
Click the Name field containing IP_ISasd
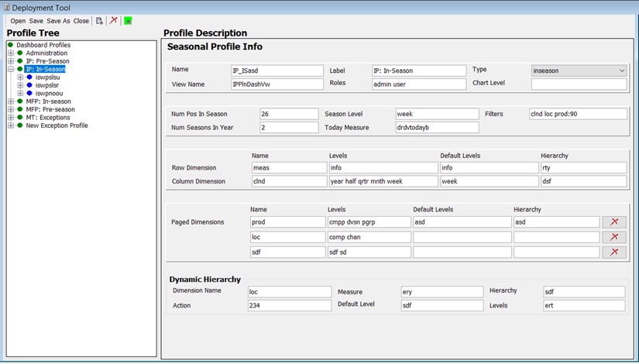pyautogui.click(x=277, y=70)
